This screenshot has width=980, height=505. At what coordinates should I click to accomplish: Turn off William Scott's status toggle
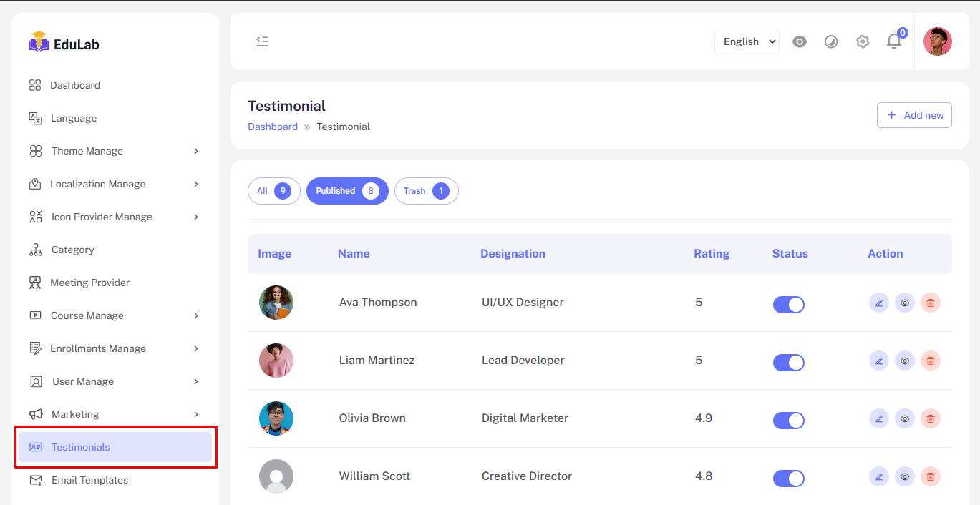coord(788,479)
